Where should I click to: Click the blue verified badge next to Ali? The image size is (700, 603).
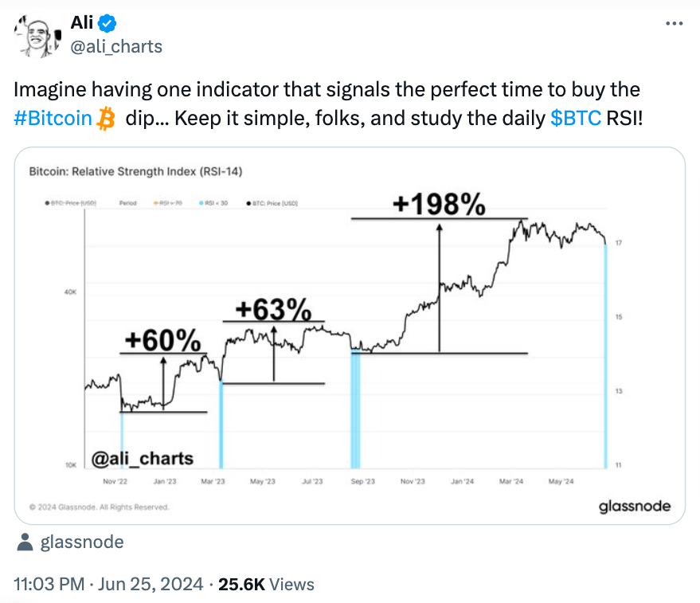pyautogui.click(x=108, y=23)
